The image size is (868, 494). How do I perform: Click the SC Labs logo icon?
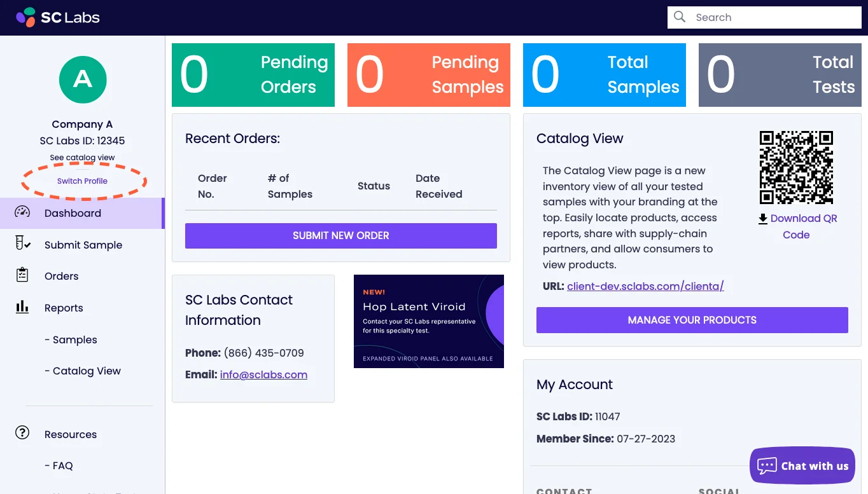[26, 17]
